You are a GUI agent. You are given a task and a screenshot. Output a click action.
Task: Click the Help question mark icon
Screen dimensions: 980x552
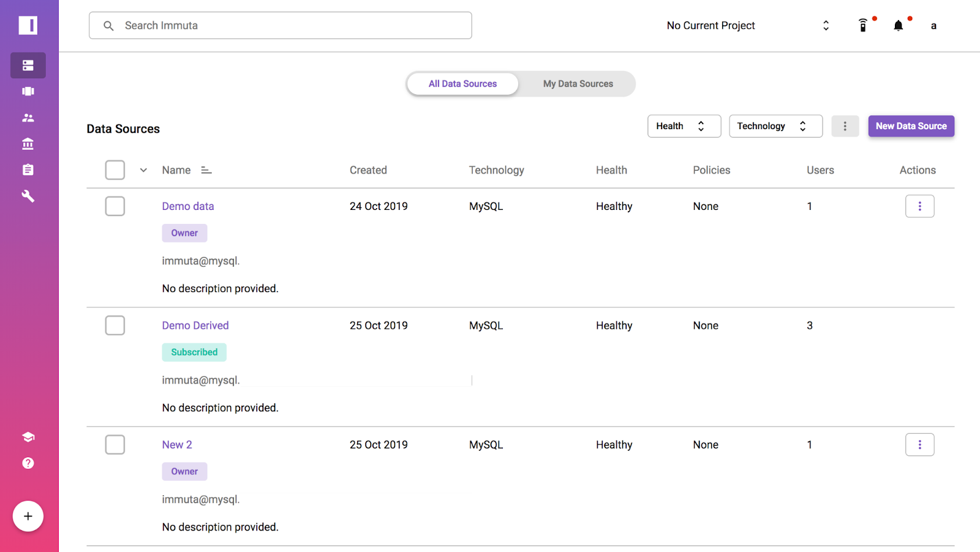[x=28, y=463]
